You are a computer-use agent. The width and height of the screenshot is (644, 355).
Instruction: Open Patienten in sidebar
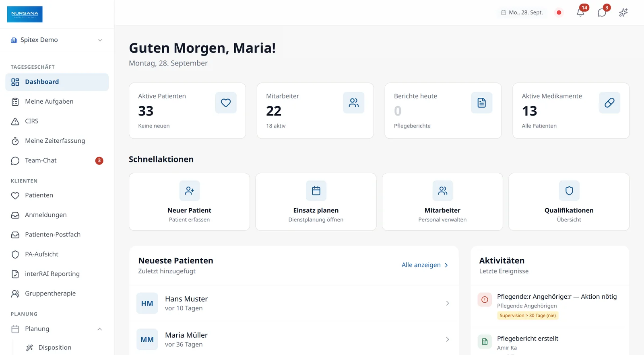click(x=57, y=195)
